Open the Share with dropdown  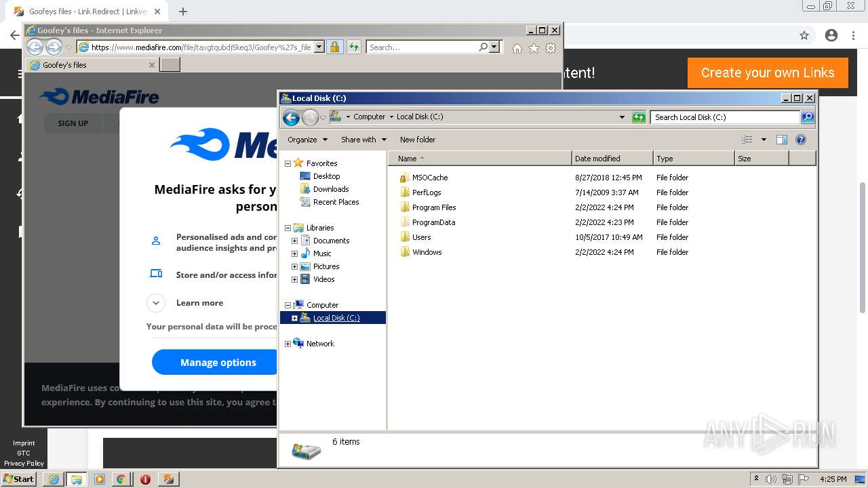coord(363,140)
